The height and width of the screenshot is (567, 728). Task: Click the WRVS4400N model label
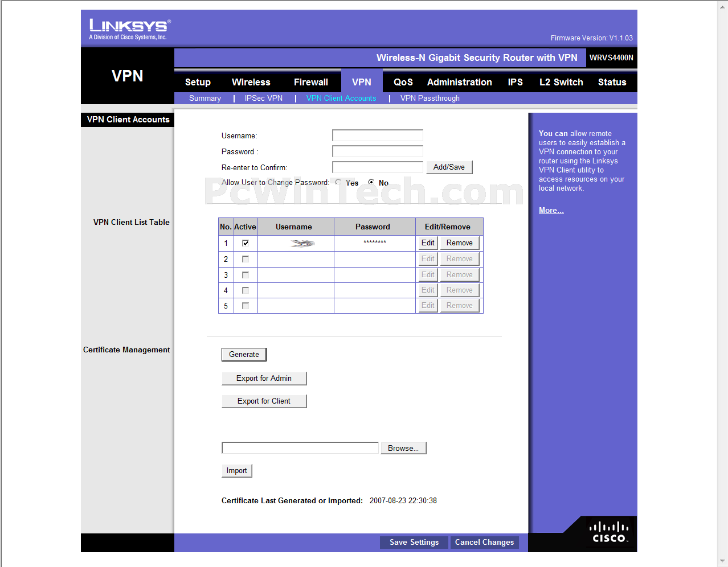(x=611, y=57)
